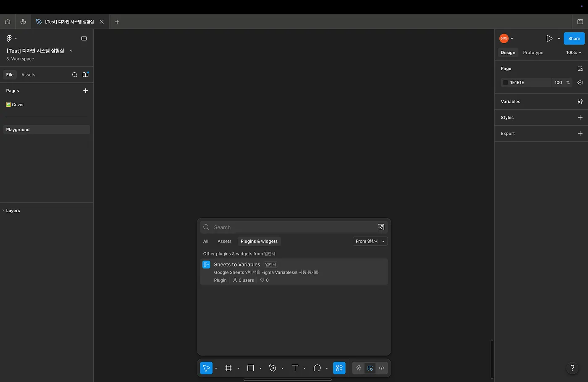Click the Help question mark button
This screenshot has height=382, width=588.
[572, 368]
